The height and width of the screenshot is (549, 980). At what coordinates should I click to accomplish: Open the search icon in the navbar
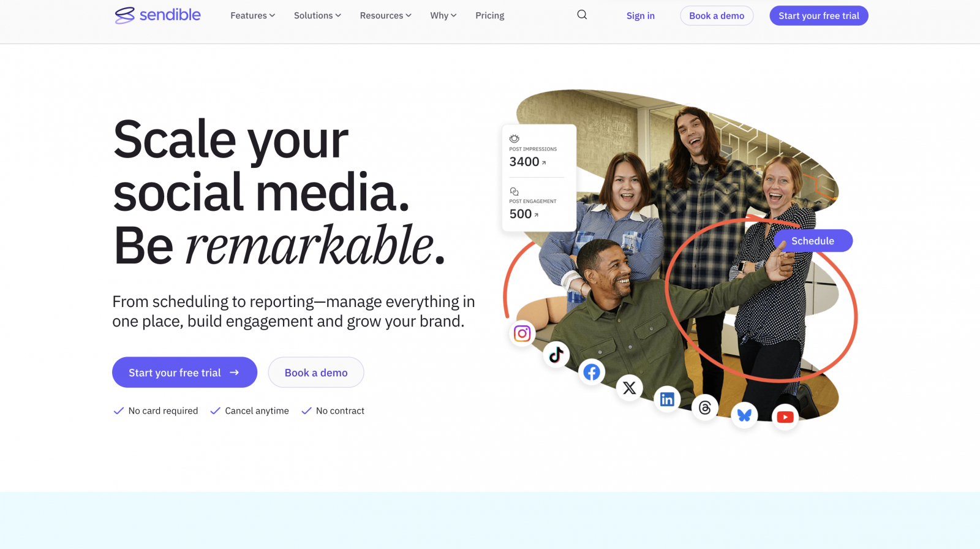[582, 15]
